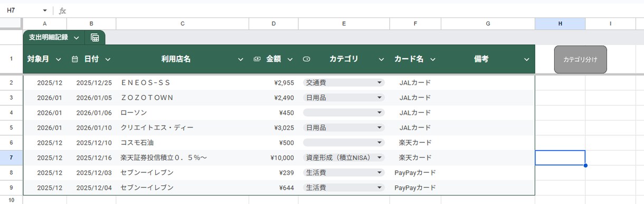Open the 支出明細記録 table name menu

[77, 38]
